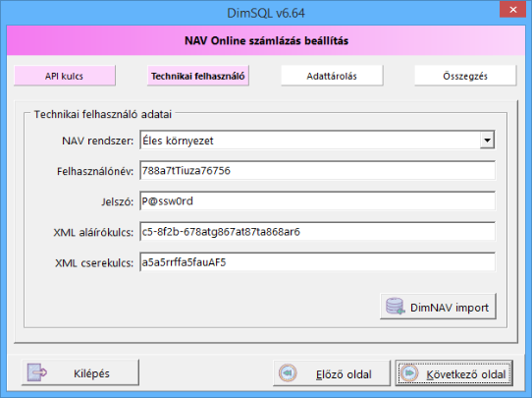Click into the Jelszó password field
532x398 pixels.
(317, 201)
